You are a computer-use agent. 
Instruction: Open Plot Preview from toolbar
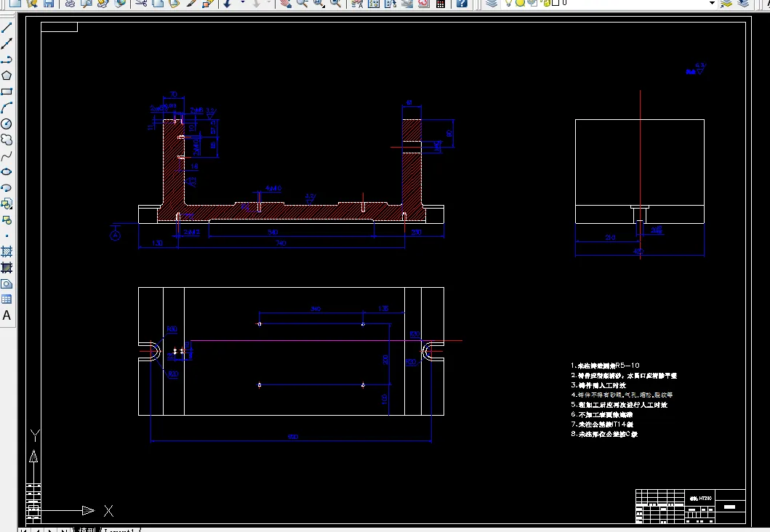point(87,3)
